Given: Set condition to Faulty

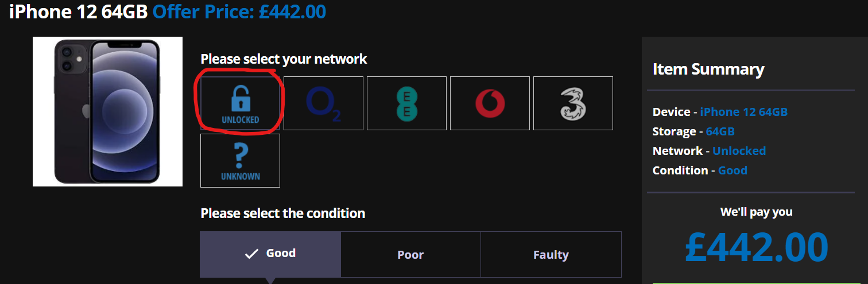Looking at the screenshot, I should (551, 255).
